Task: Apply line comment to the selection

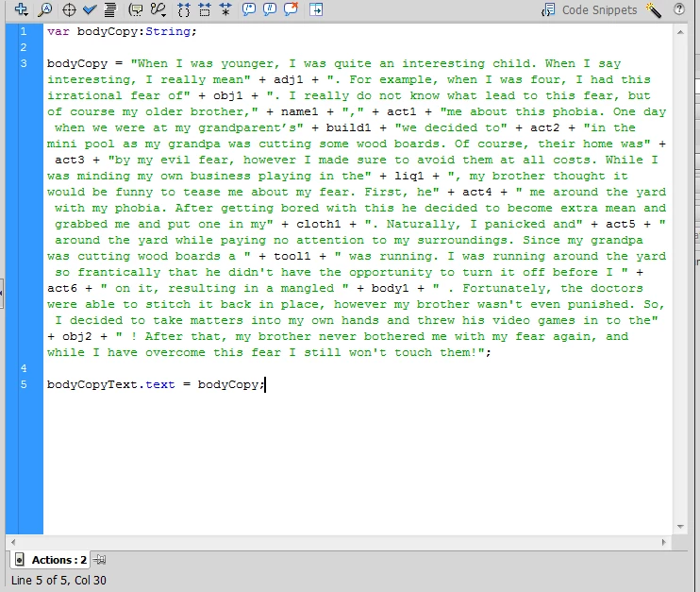Action: 270,9
